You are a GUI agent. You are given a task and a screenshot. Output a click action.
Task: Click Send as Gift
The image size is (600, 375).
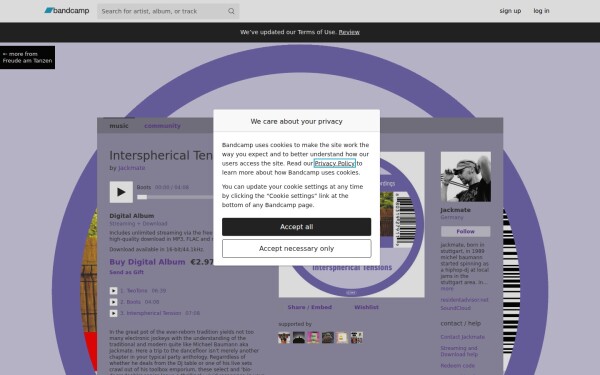coord(126,272)
